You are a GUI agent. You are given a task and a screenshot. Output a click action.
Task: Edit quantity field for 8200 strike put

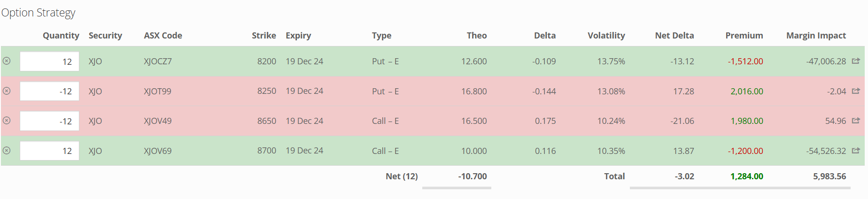point(49,61)
